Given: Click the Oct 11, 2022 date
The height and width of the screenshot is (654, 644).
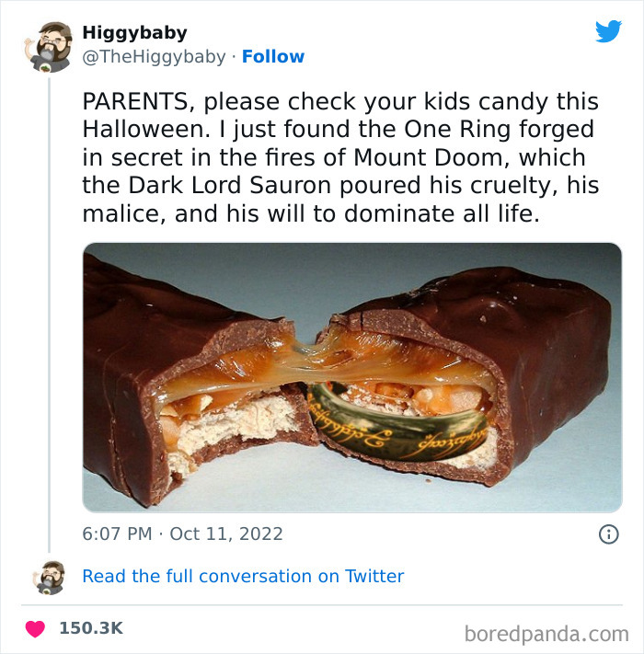Looking at the screenshot, I should 226,534.
